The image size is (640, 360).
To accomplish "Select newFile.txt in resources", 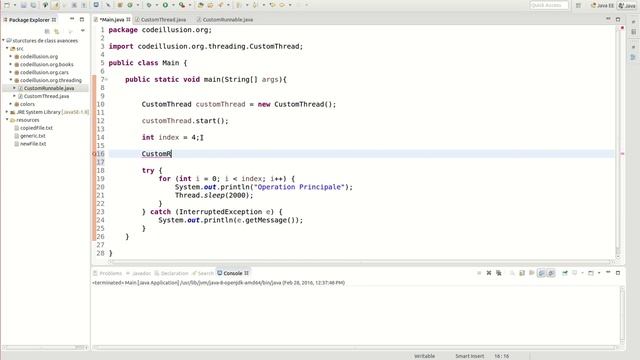I will coord(33,144).
